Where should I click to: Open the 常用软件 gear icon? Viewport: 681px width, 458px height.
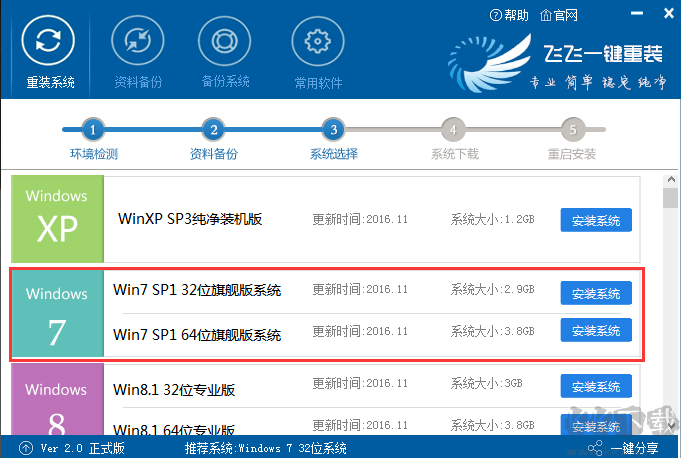318,41
